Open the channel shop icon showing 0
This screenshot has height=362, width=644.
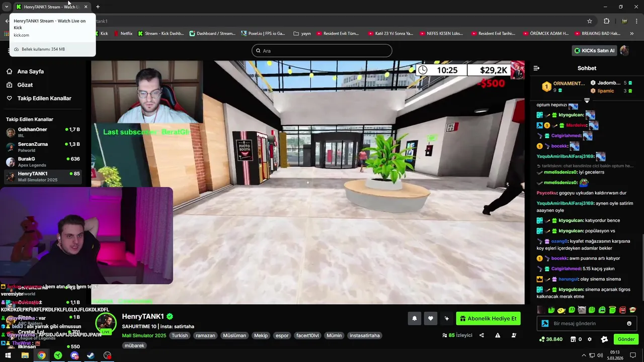tap(576, 339)
